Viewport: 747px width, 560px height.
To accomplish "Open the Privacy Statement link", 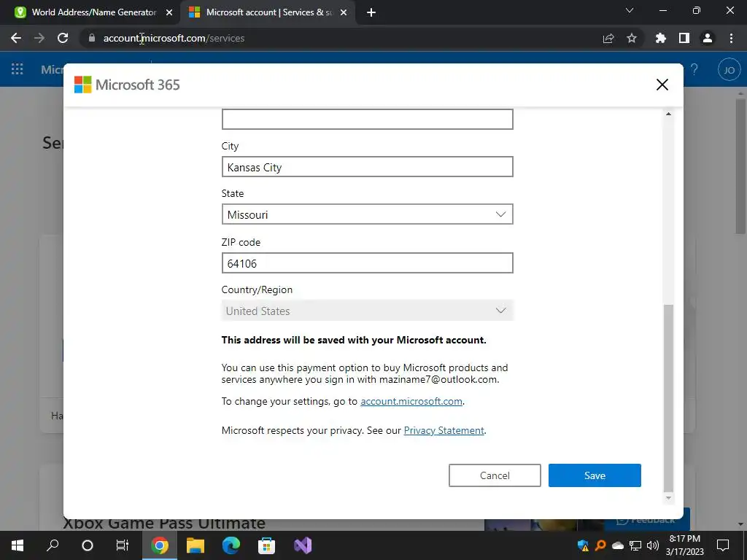I will click(x=444, y=430).
